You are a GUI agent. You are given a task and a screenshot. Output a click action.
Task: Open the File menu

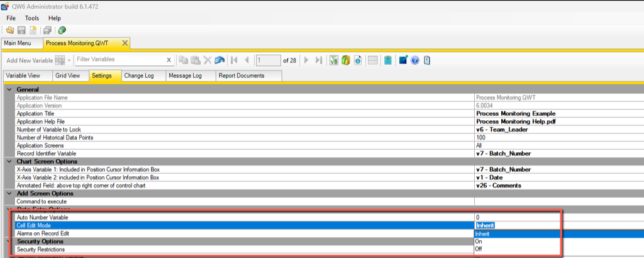tap(11, 18)
